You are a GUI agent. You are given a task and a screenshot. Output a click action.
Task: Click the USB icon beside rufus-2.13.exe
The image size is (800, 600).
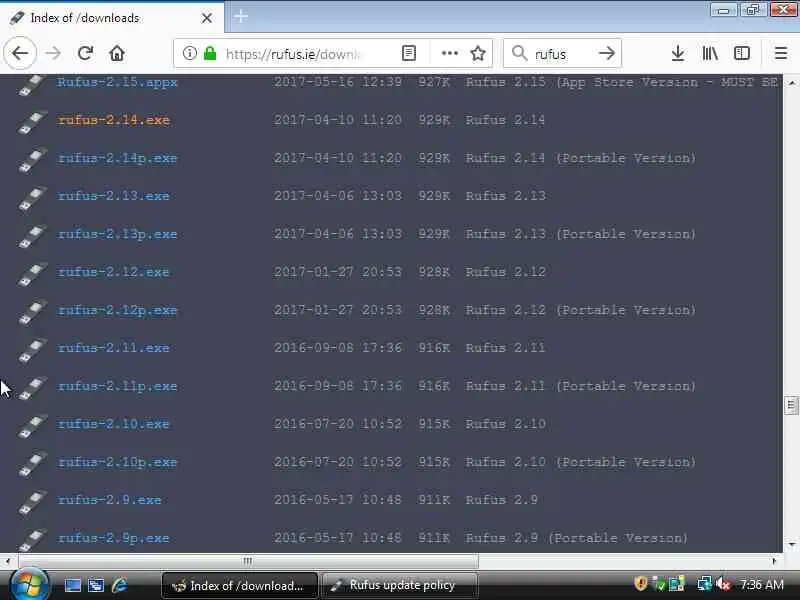pos(32,198)
